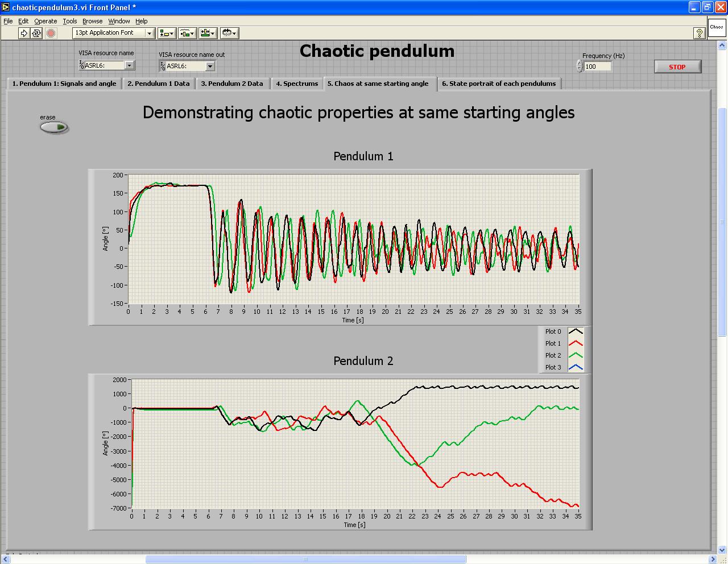
Task: Expand the 13pt Application Font dropdown
Action: tap(150, 33)
